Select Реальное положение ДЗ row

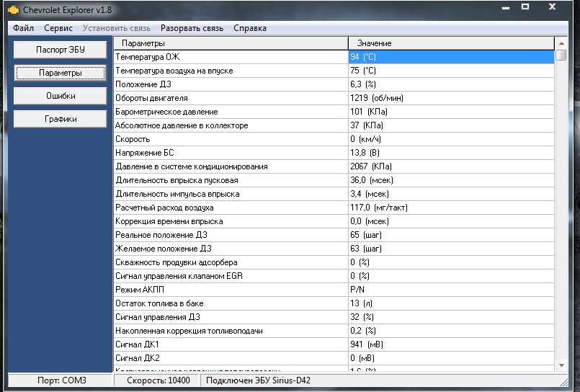pyautogui.click(x=334, y=235)
